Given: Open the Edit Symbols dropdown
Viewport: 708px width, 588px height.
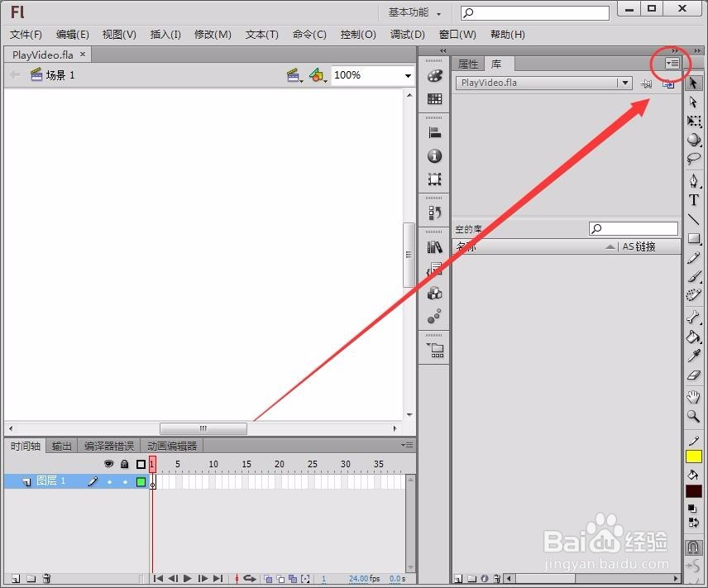Looking at the screenshot, I should point(318,75).
